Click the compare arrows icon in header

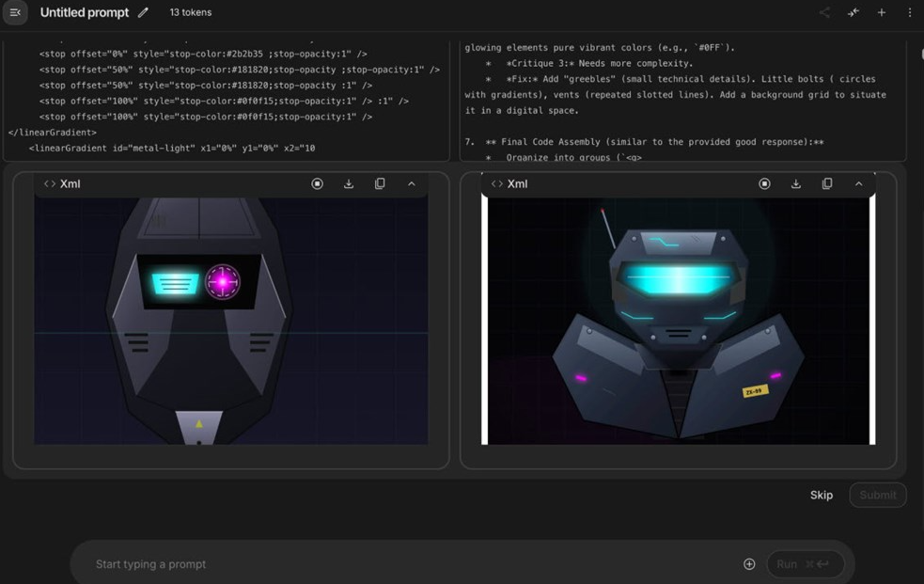coord(853,13)
